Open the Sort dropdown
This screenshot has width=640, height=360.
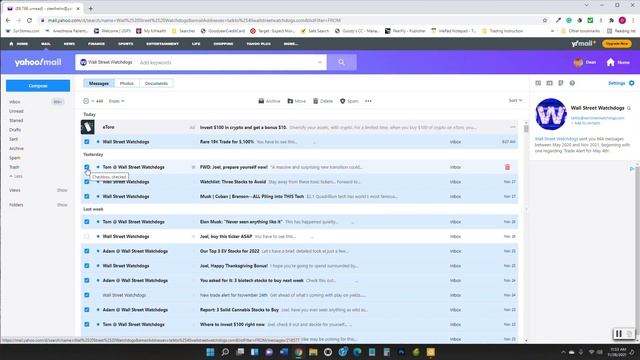coord(515,100)
